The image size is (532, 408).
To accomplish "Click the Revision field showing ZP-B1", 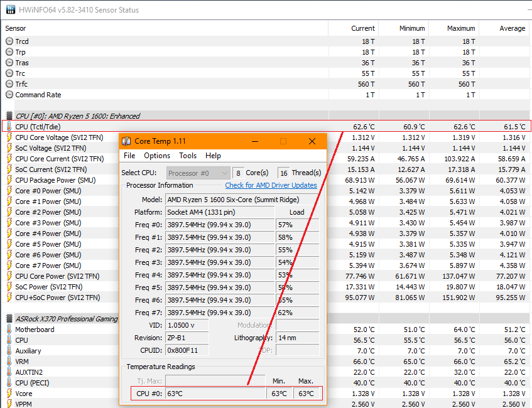I will click(x=187, y=338).
